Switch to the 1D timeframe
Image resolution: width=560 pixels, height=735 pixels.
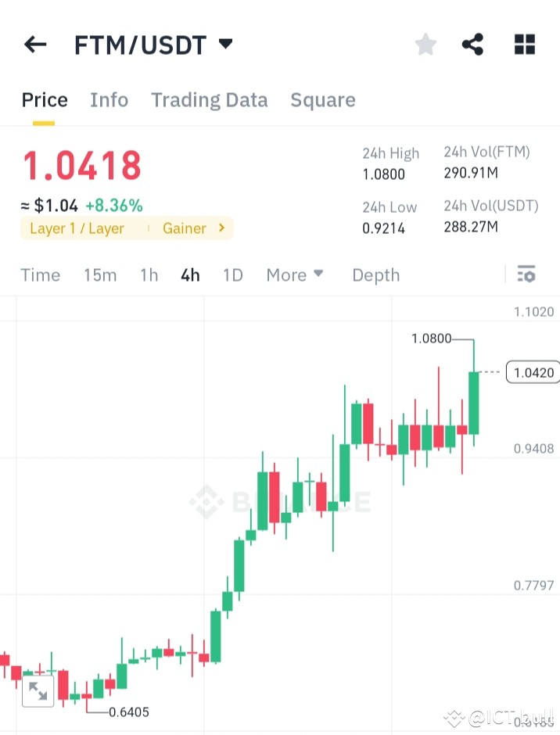pyautogui.click(x=232, y=274)
